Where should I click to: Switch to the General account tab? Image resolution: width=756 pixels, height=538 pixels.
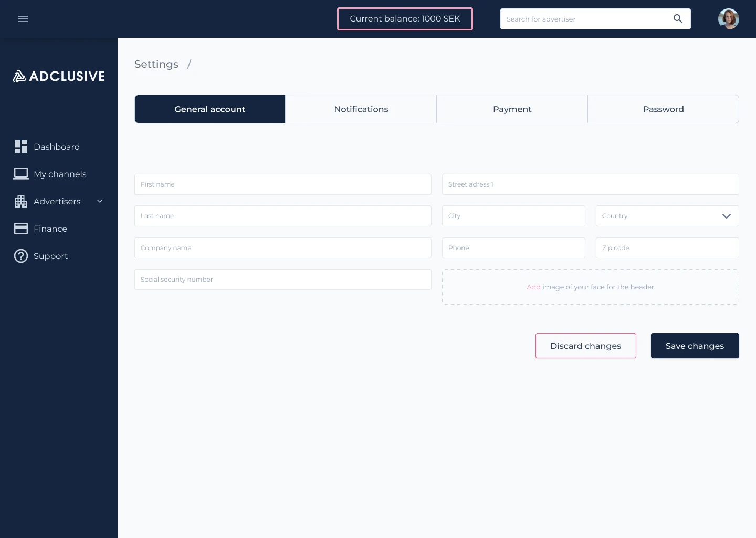tap(210, 109)
